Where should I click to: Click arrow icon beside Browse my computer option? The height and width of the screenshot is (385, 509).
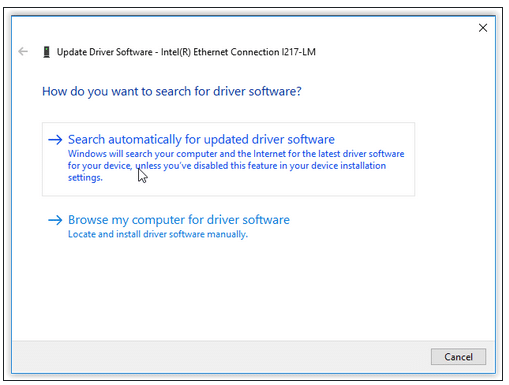55,220
